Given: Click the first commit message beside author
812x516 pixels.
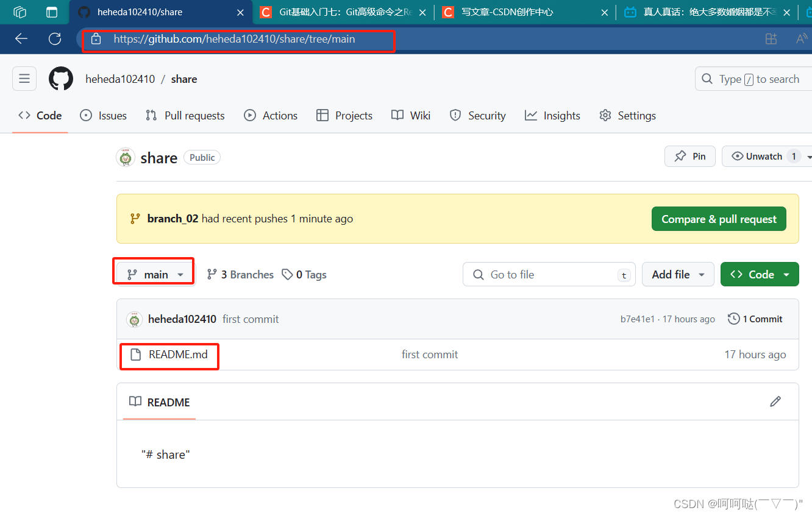Looking at the screenshot, I should click(251, 319).
